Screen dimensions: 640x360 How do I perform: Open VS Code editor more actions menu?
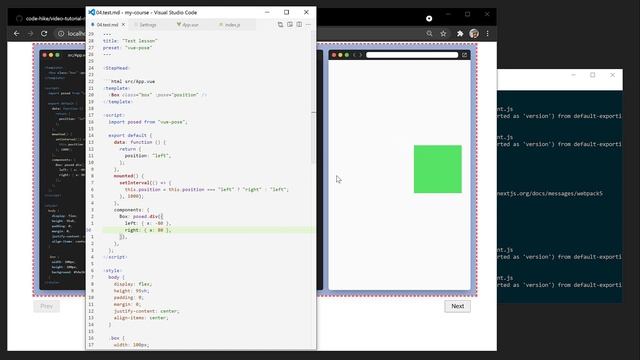308,24
